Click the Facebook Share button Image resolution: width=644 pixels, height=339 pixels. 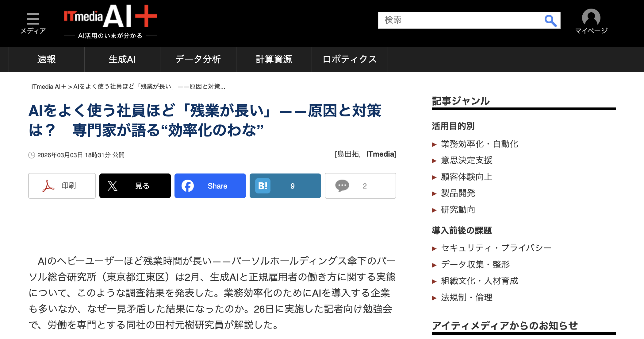[210, 186]
